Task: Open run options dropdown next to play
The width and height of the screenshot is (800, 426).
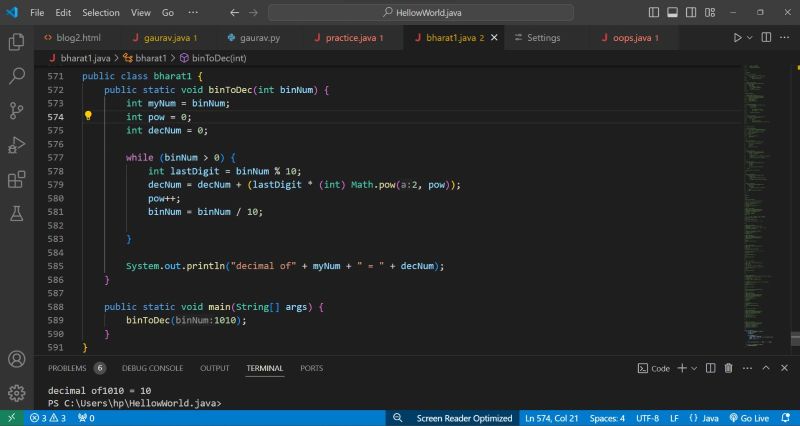Action: pos(749,38)
